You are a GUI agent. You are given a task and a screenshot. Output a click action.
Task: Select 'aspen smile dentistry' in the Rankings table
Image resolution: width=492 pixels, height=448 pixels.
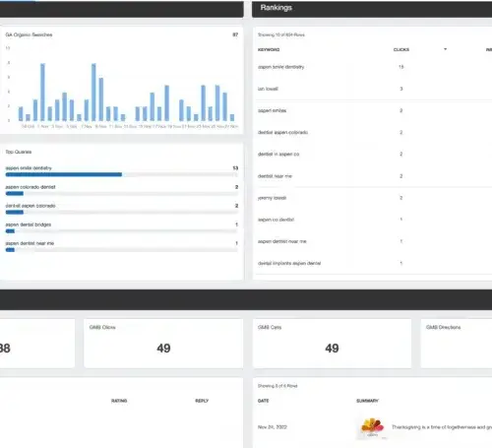[280, 67]
